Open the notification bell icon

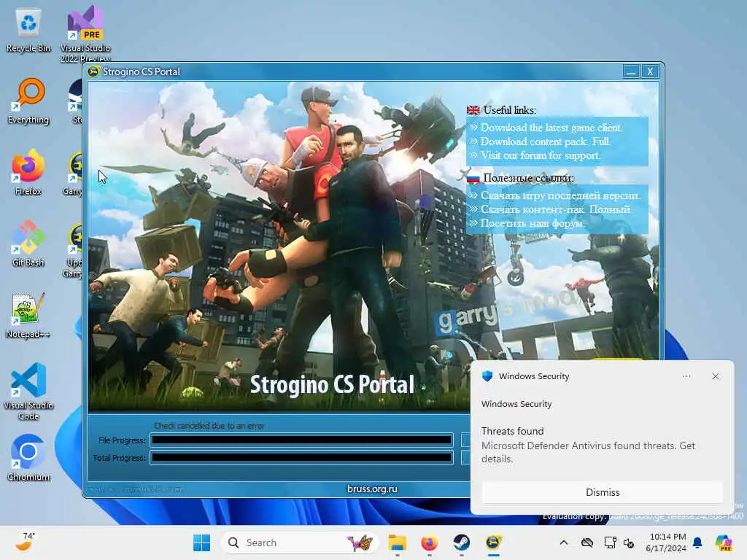[697, 542]
